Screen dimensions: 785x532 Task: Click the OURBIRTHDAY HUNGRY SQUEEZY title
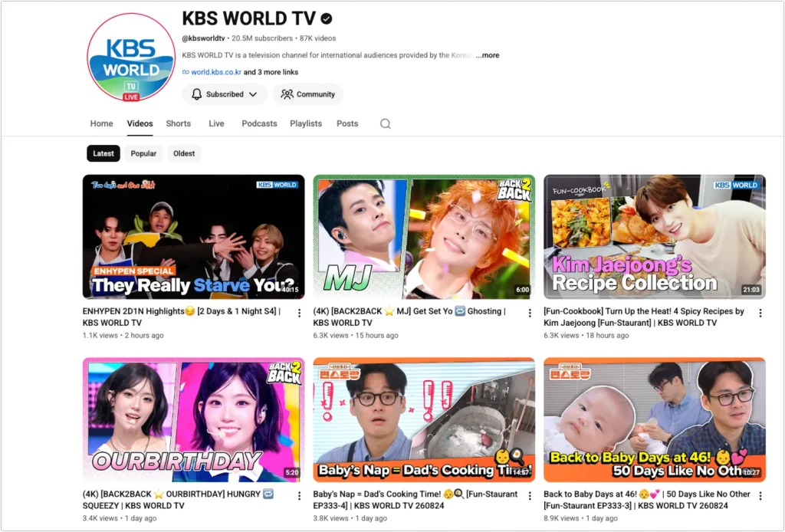178,500
